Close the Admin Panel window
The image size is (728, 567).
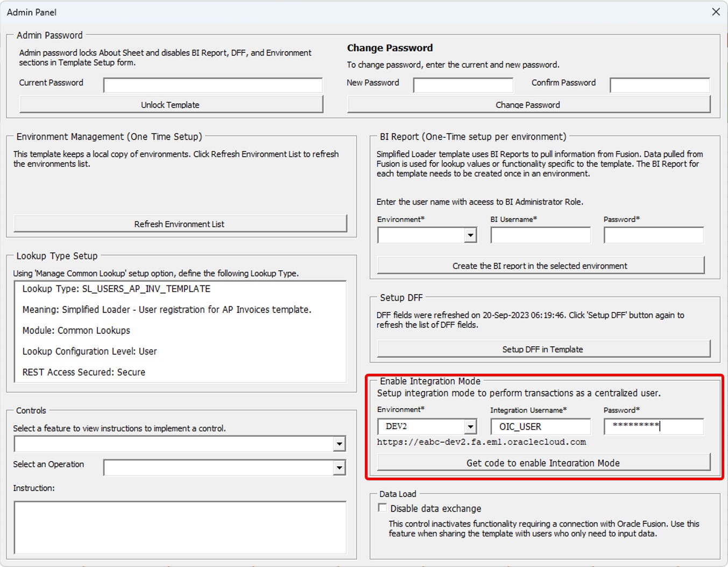tap(716, 11)
